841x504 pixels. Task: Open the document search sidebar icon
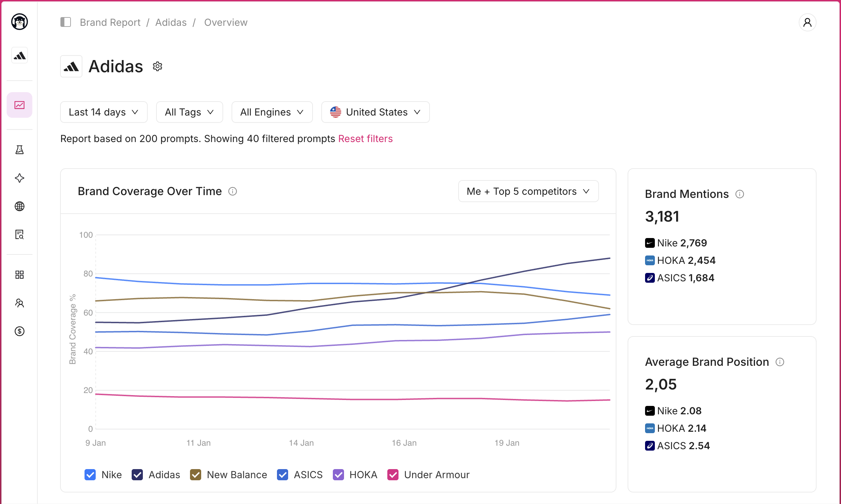(x=20, y=235)
